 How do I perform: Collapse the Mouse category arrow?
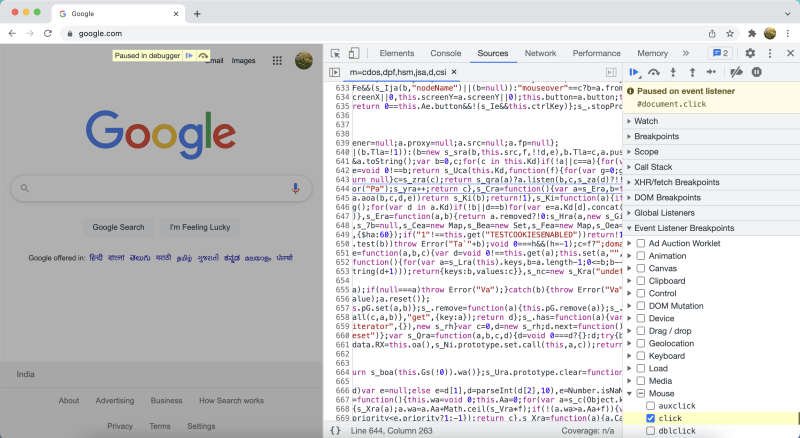[x=630, y=394]
